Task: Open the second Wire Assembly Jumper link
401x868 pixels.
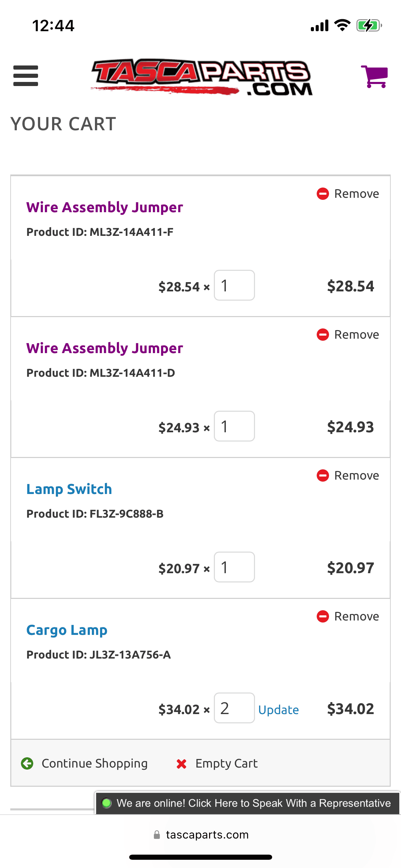Action: (105, 348)
